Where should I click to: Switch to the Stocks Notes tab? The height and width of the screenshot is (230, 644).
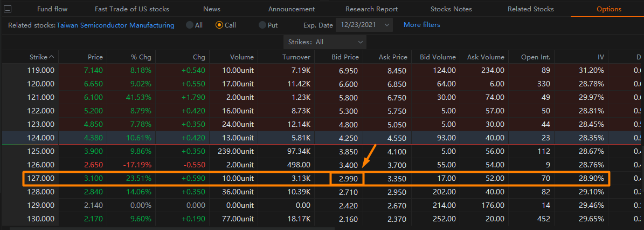[451, 9]
